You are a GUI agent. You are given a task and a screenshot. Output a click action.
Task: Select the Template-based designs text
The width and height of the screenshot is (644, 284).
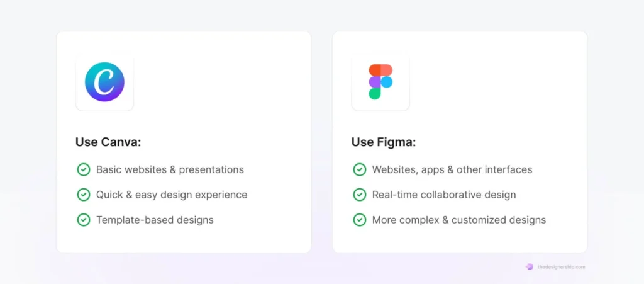pos(155,220)
